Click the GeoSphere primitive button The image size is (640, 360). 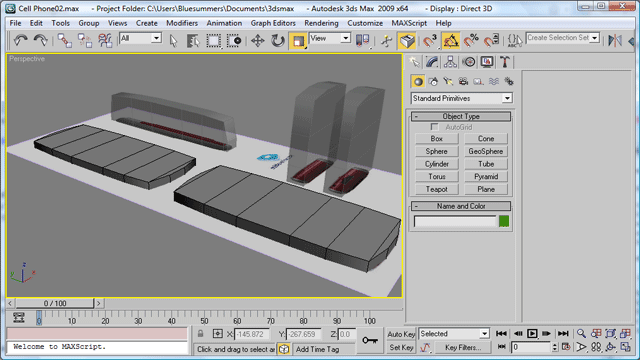(x=486, y=151)
